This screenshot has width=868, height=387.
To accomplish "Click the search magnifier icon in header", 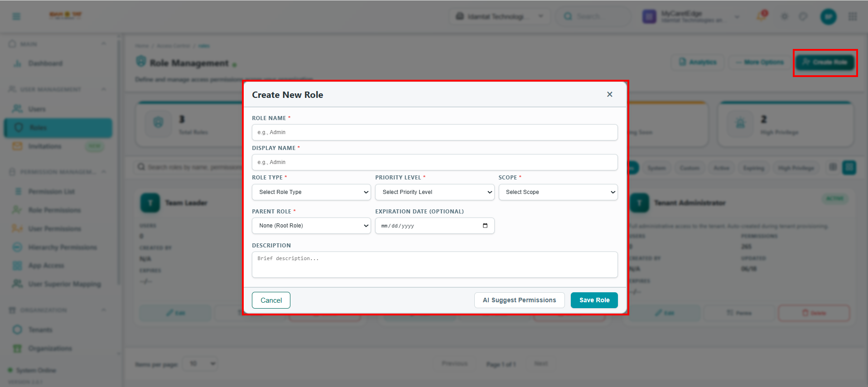I will point(568,16).
